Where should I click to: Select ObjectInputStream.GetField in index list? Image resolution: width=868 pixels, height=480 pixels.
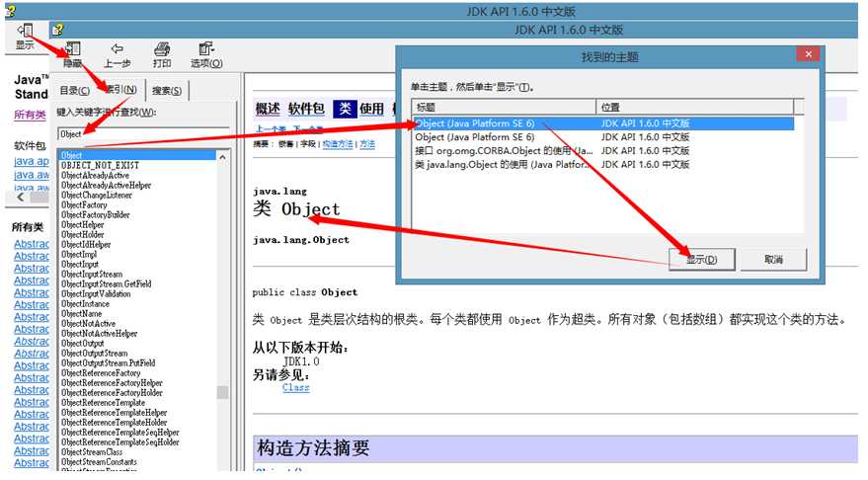coord(107,284)
